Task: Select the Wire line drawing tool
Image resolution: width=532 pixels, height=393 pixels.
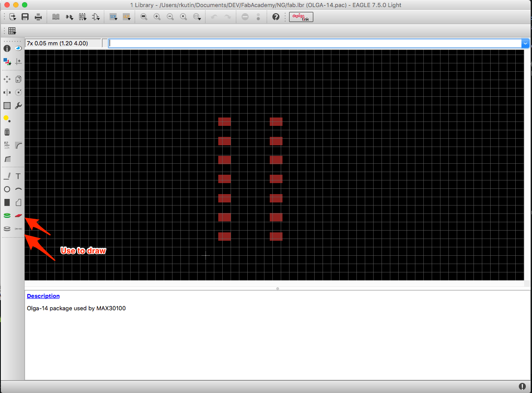Action: point(7,176)
